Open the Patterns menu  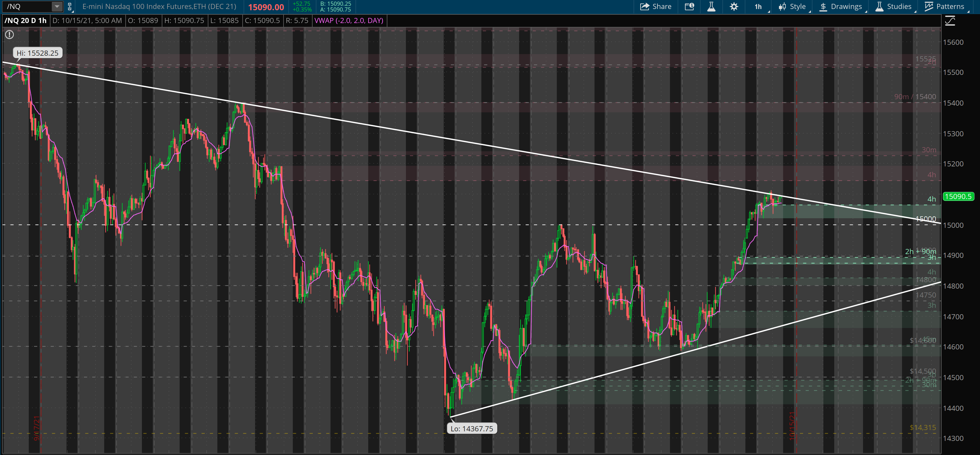945,6
